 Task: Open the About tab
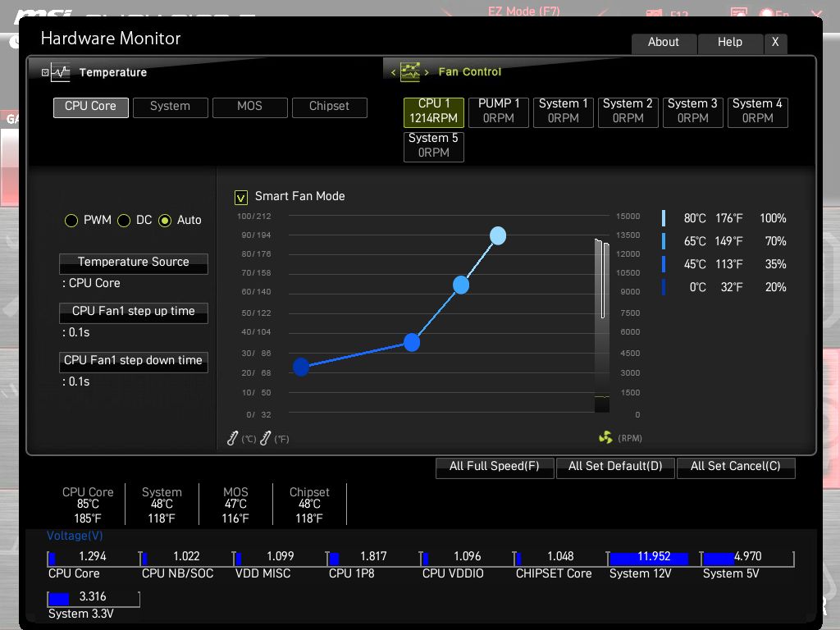pos(664,43)
